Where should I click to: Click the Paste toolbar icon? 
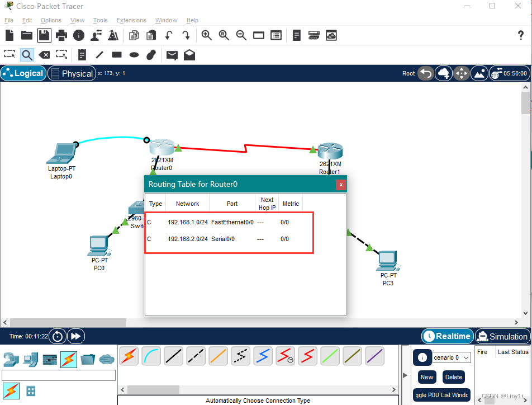pyautogui.click(x=151, y=35)
